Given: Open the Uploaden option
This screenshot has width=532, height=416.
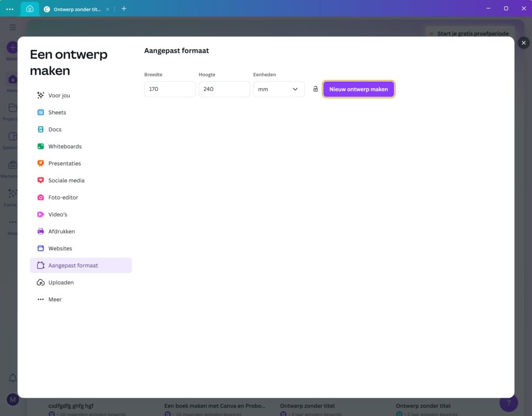Looking at the screenshot, I should coord(61,283).
